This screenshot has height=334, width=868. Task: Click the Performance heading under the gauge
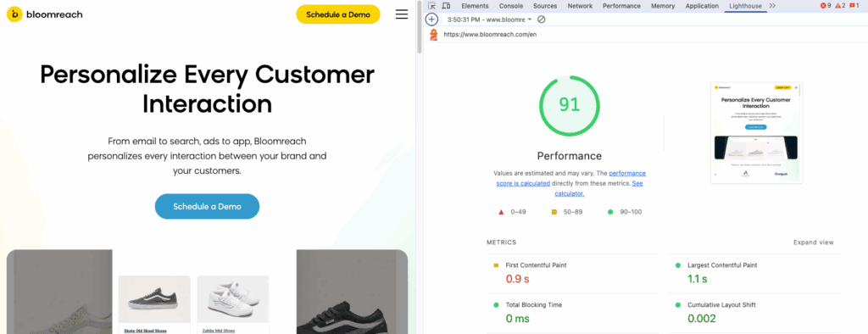tap(569, 156)
